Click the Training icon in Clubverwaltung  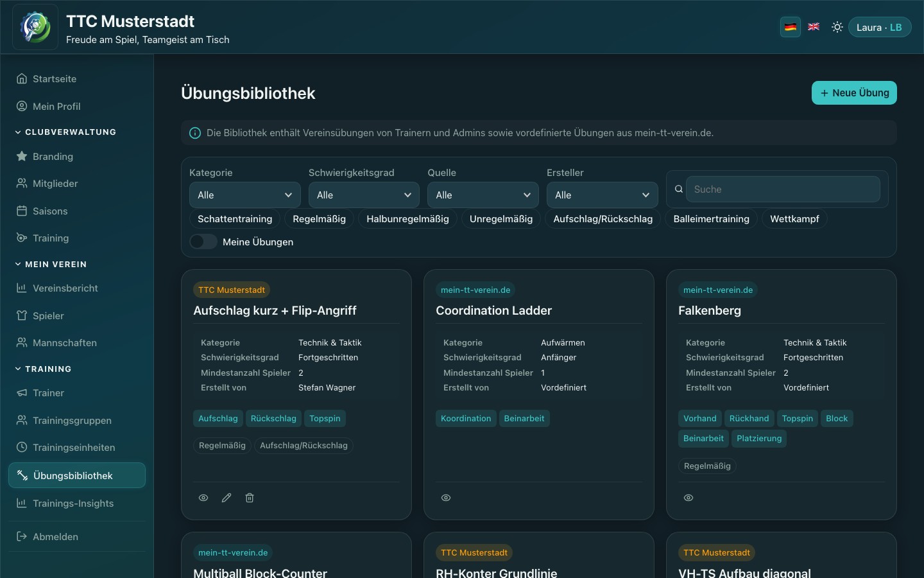tap(22, 238)
